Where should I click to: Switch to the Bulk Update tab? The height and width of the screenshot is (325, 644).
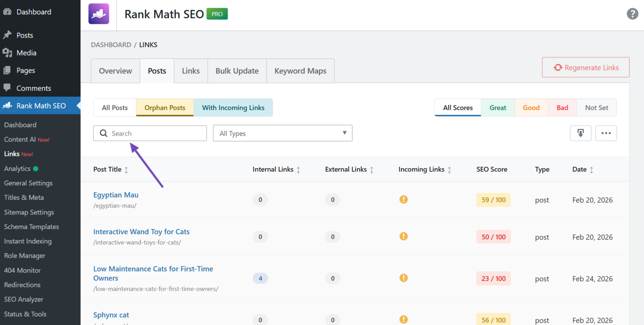pyautogui.click(x=237, y=70)
